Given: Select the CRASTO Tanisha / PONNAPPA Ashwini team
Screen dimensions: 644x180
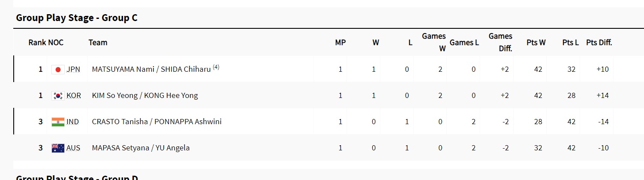Looking at the screenshot, I should tap(156, 122).
